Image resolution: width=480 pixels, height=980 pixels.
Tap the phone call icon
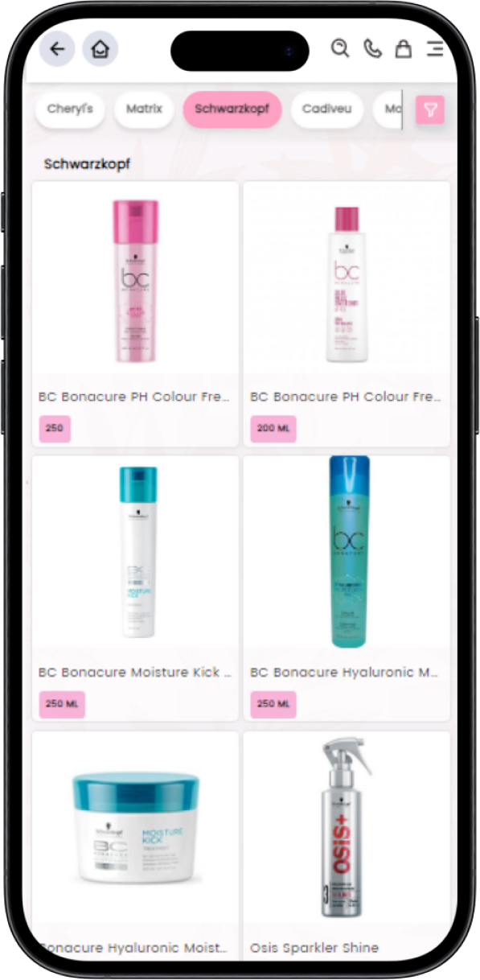click(x=372, y=49)
